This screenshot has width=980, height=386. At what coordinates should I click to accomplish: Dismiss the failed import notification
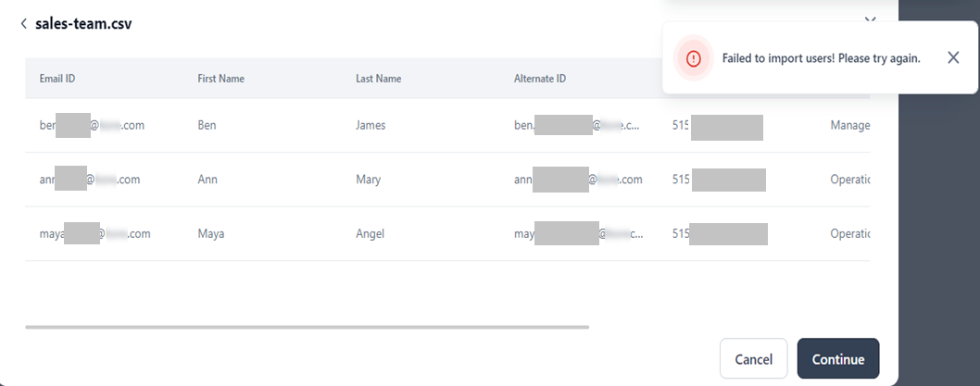(953, 57)
